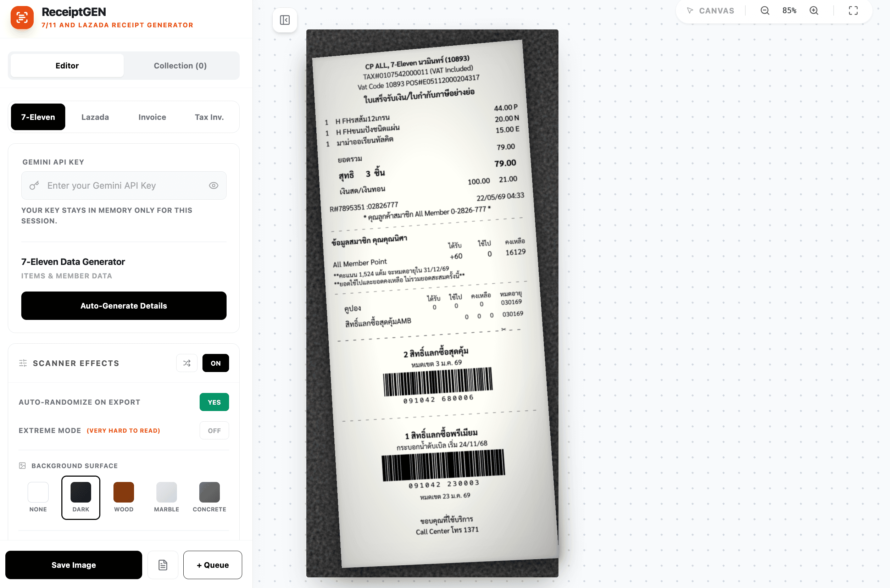This screenshot has width=890, height=588.
Task: Select the Invoice receipt type
Action: point(152,117)
